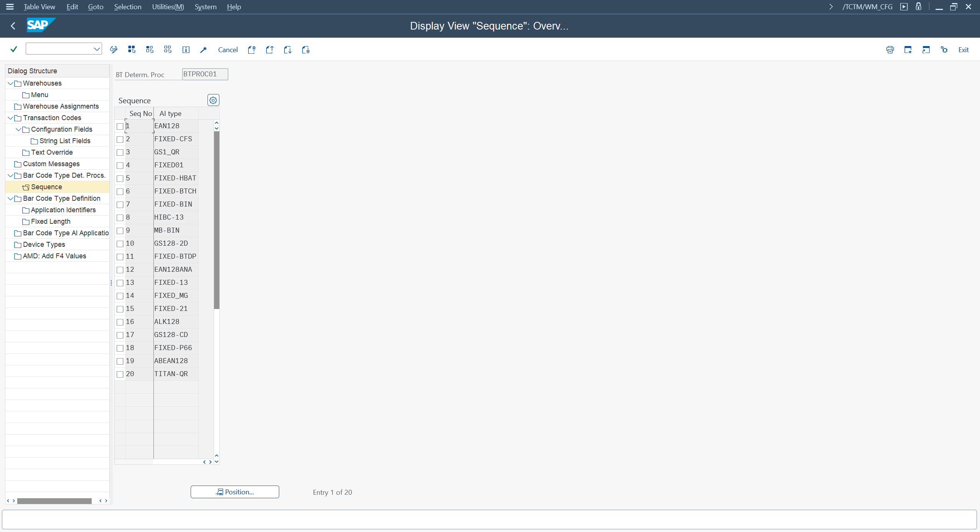Click the Sequence table vertical scrollbar thumb

pos(216,220)
